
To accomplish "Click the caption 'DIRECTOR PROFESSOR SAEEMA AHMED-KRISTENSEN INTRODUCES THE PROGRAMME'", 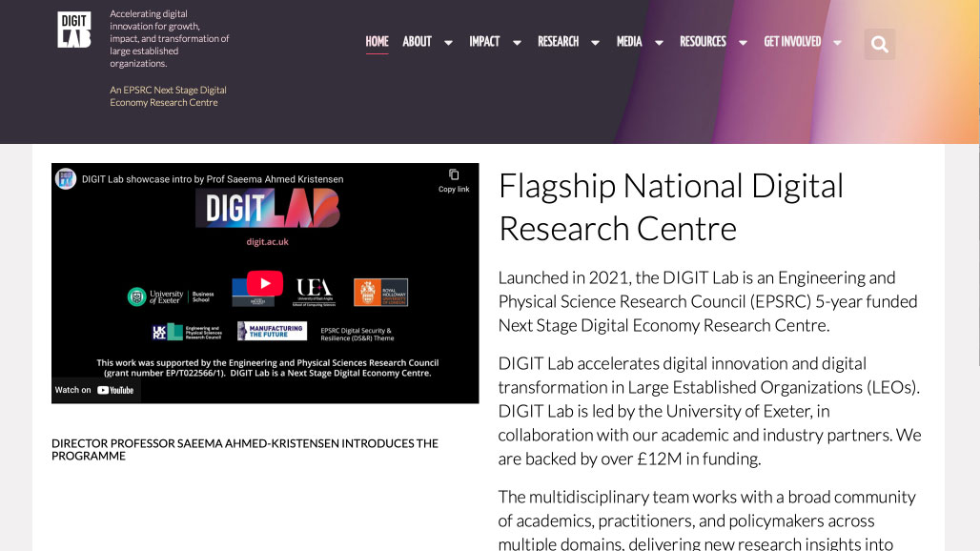I will (245, 449).
